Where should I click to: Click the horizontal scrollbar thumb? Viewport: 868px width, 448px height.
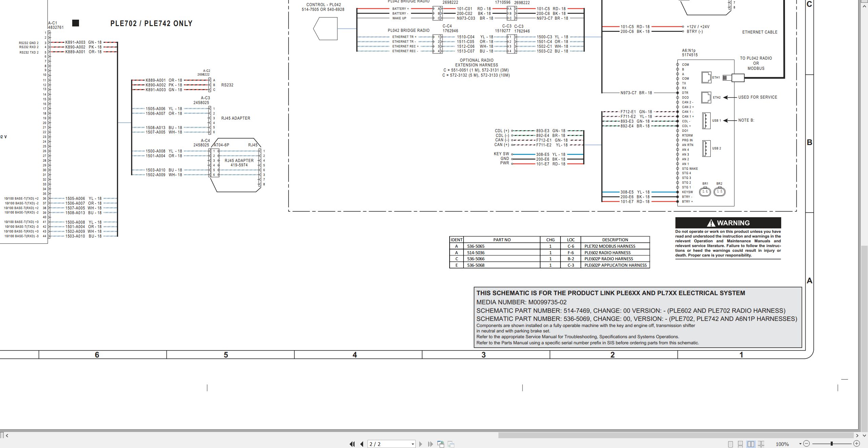pyautogui.click(x=676, y=435)
